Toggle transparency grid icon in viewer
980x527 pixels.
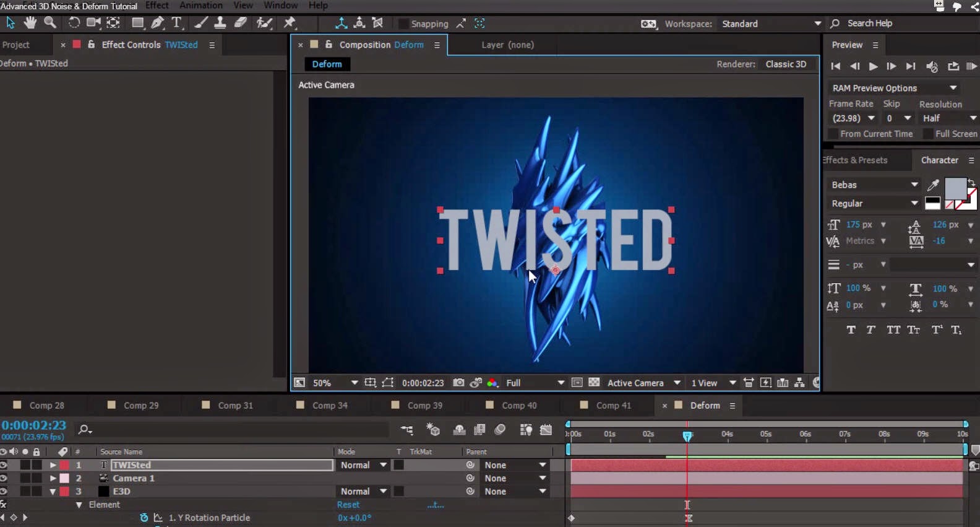click(x=594, y=383)
